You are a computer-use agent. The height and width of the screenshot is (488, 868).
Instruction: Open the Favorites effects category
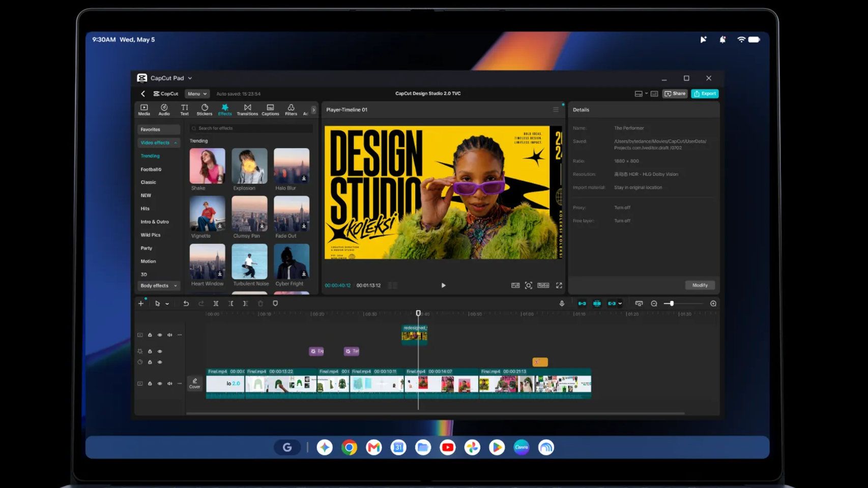[x=159, y=130]
